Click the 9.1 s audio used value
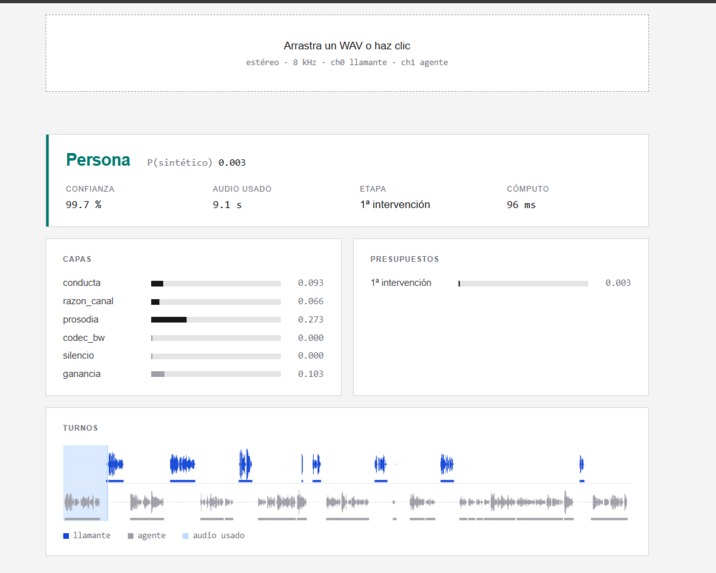The height and width of the screenshot is (573, 716). click(x=227, y=205)
